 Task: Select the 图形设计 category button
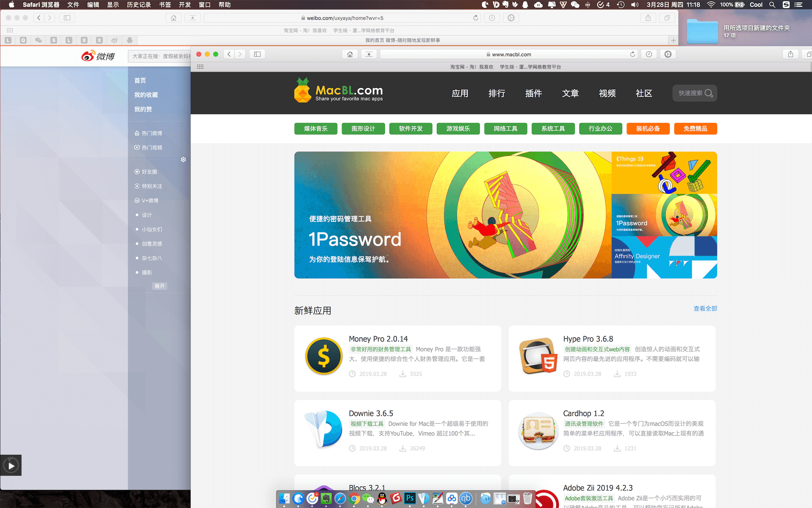coord(363,129)
